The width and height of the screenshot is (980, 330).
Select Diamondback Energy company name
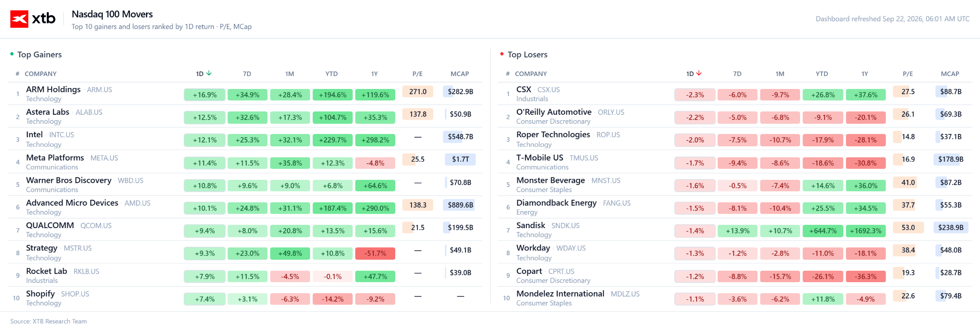coord(557,203)
